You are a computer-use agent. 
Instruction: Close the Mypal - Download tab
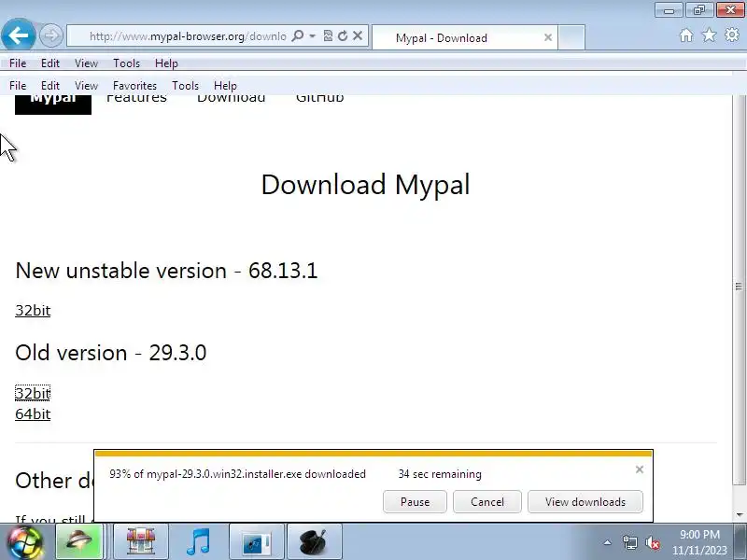click(548, 37)
